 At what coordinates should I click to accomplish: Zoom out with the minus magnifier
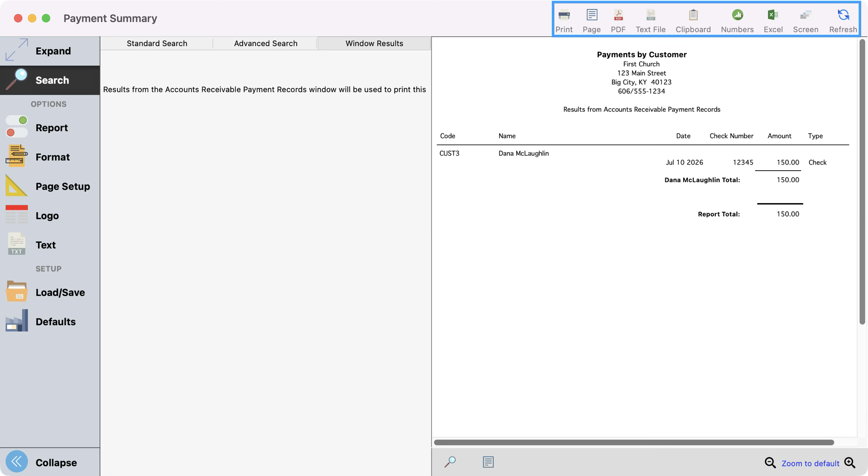click(x=770, y=463)
